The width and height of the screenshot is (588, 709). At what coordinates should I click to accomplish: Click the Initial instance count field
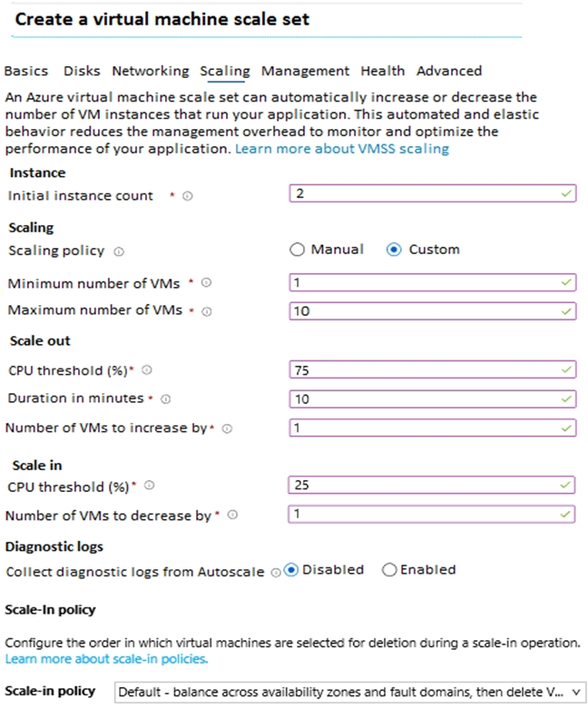pyautogui.click(x=433, y=193)
